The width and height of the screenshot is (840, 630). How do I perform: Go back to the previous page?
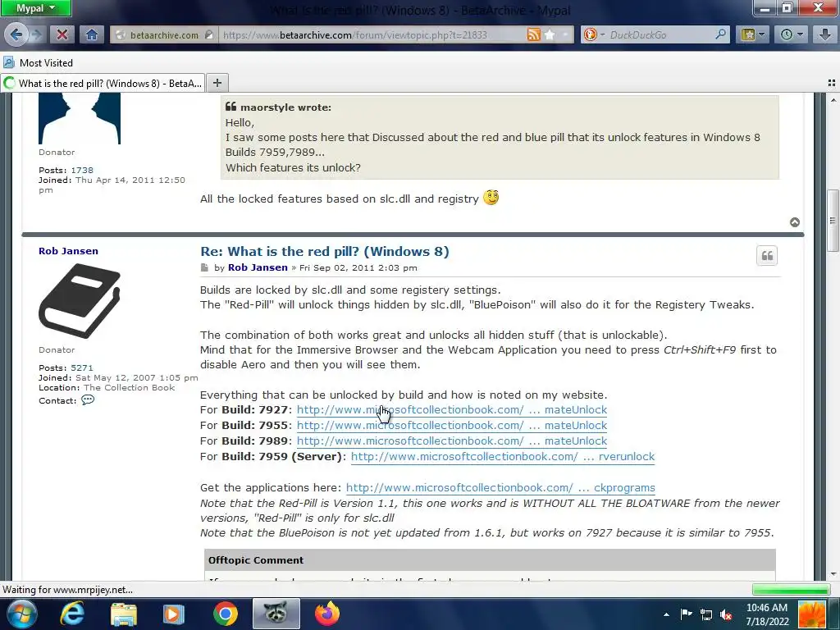(15, 34)
